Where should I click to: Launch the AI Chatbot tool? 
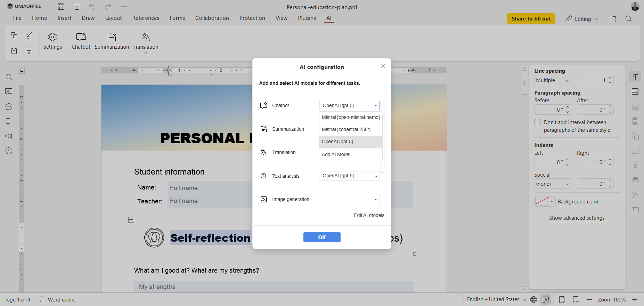(x=81, y=41)
